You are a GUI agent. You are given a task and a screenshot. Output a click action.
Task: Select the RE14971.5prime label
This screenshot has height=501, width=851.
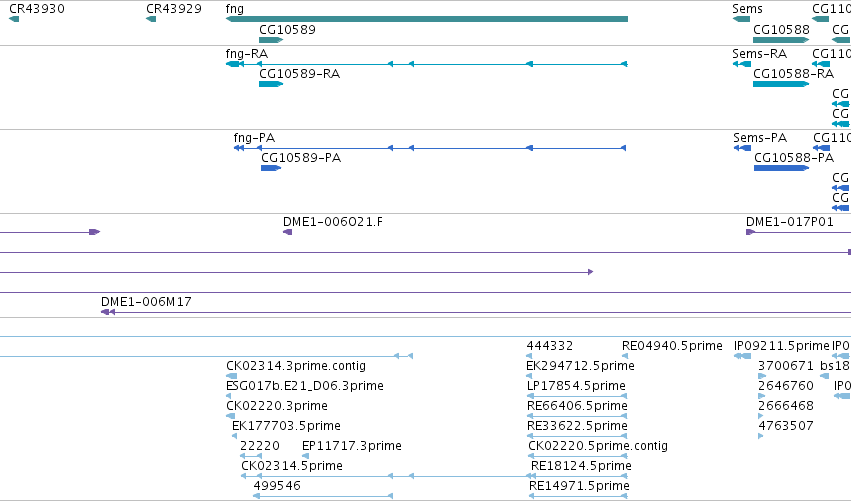pos(579,486)
